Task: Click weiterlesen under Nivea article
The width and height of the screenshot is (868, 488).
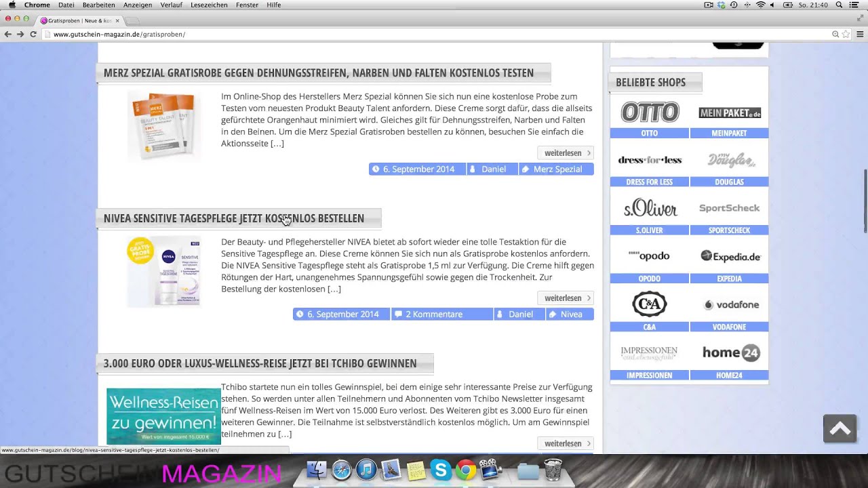Action: point(565,298)
